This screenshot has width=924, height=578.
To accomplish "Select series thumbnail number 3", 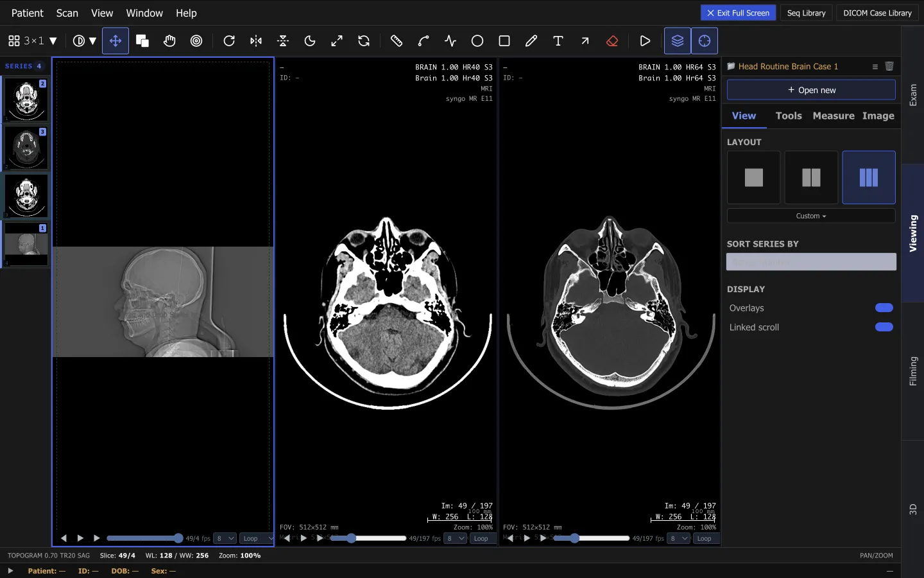I will (26, 148).
